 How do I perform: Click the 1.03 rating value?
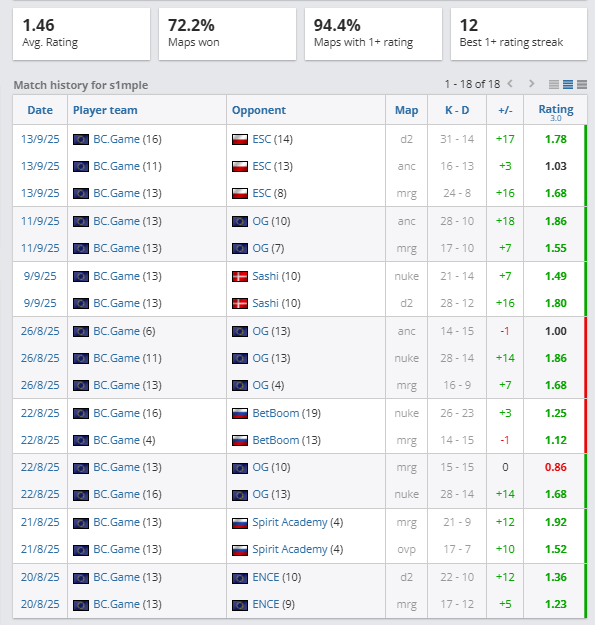[556, 166]
